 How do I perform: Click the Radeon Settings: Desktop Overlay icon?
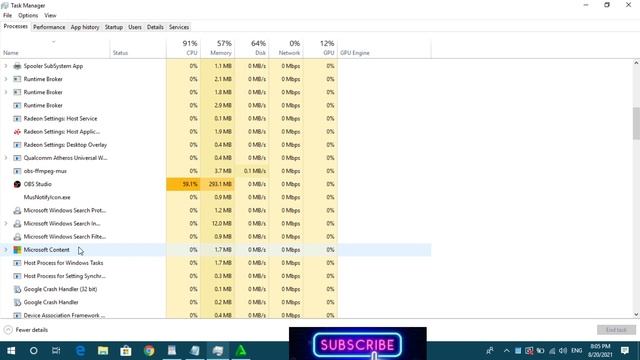click(x=17, y=144)
